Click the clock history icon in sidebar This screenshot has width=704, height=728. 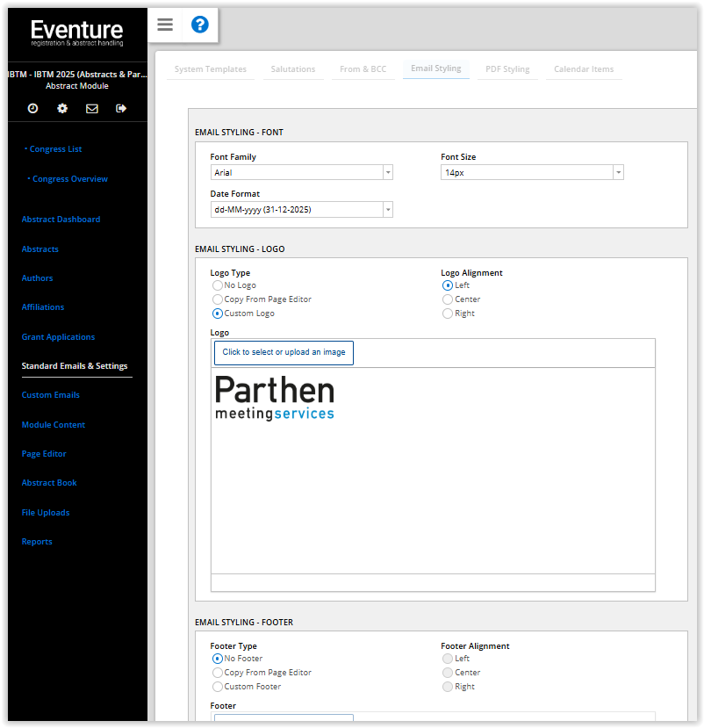point(33,108)
